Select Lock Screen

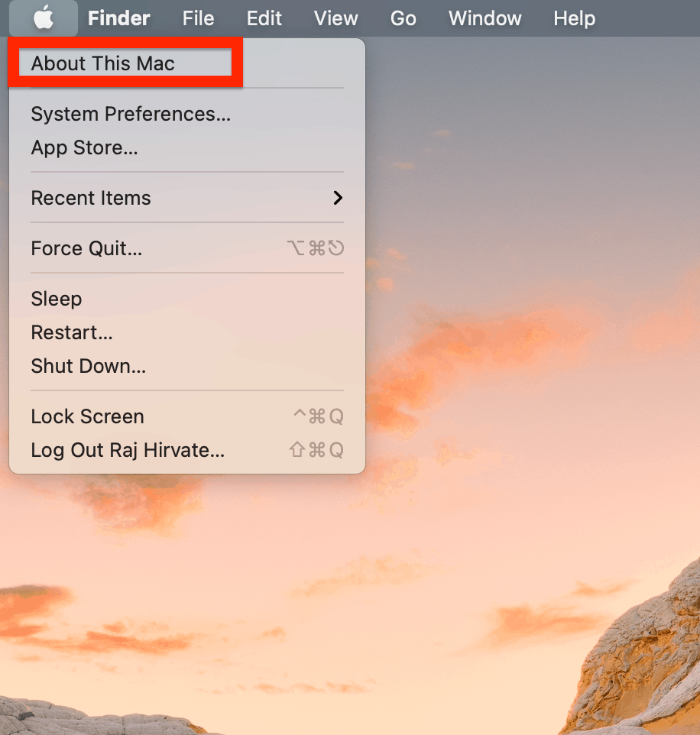pos(87,416)
